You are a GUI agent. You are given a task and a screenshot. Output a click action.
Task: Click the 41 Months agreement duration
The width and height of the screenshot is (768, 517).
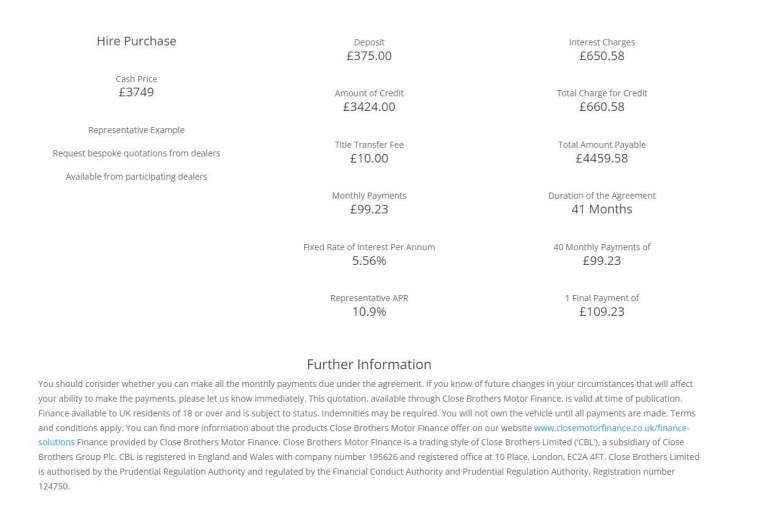601,209
